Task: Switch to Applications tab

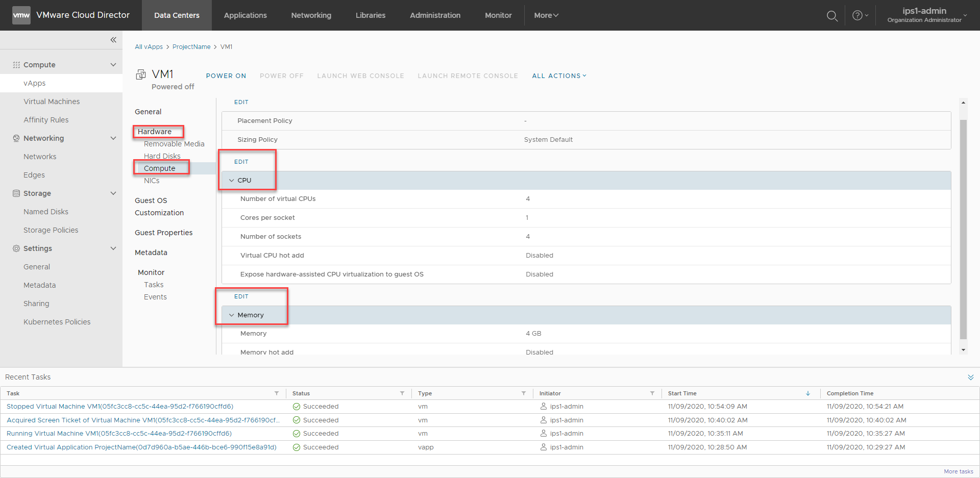Action: coord(245,15)
